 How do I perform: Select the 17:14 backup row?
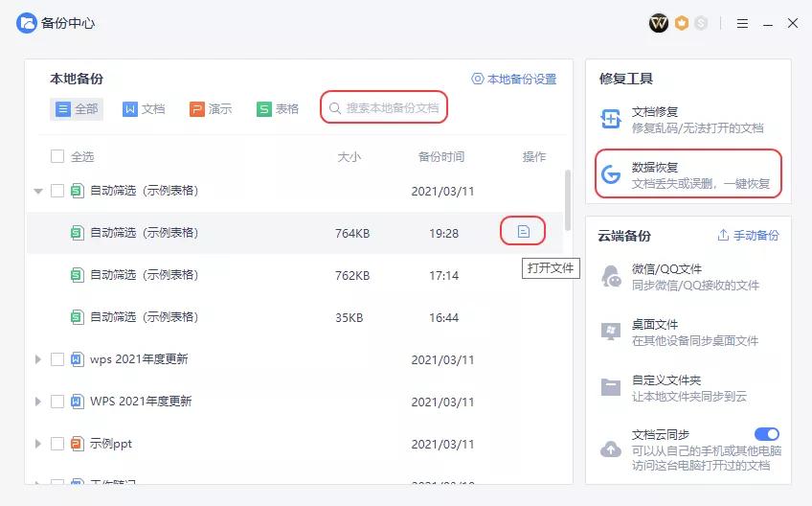pos(295,275)
